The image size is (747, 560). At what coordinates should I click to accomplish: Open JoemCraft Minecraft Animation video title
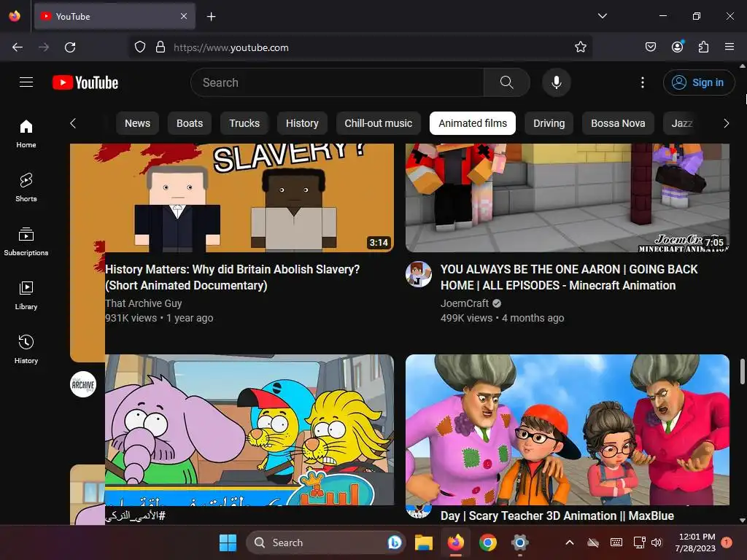pyautogui.click(x=569, y=277)
